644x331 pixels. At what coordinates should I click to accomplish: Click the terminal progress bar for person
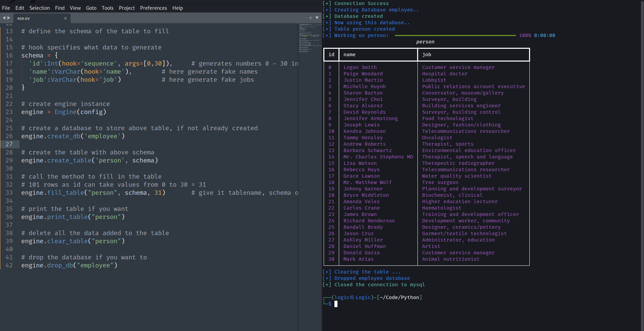click(x=455, y=35)
